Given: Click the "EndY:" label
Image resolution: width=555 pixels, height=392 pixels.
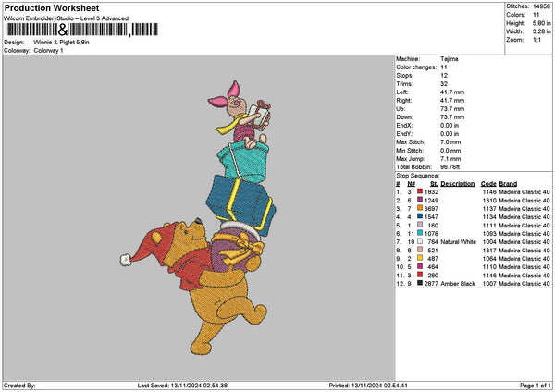Looking at the screenshot, I should [404, 134].
